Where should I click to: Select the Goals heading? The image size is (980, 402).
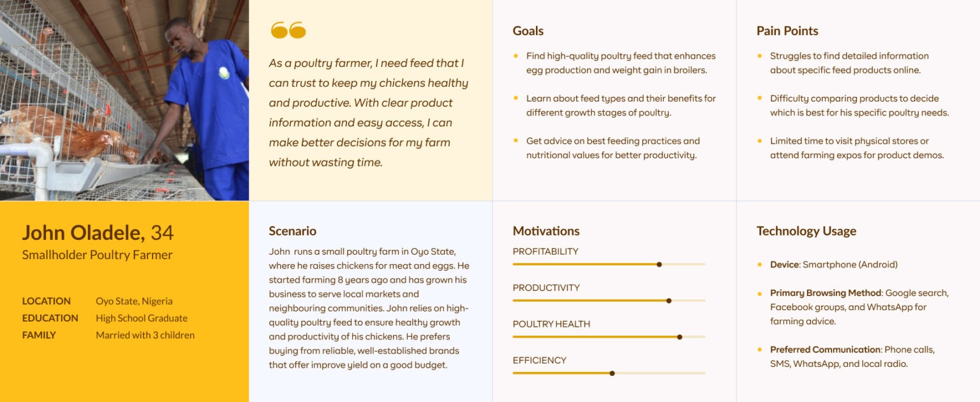point(528,31)
